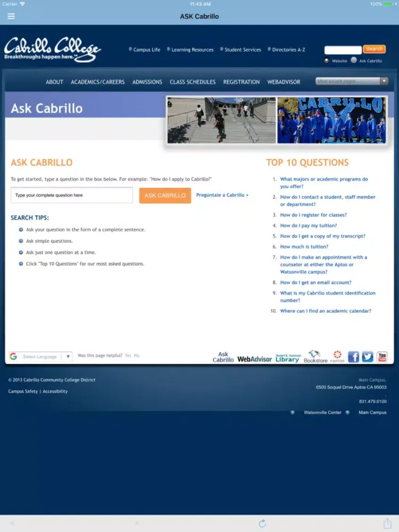The width and height of the screenshot is (399, 532).
Task: Tap the staircase campus photo
Action: (x=221, y=120)
